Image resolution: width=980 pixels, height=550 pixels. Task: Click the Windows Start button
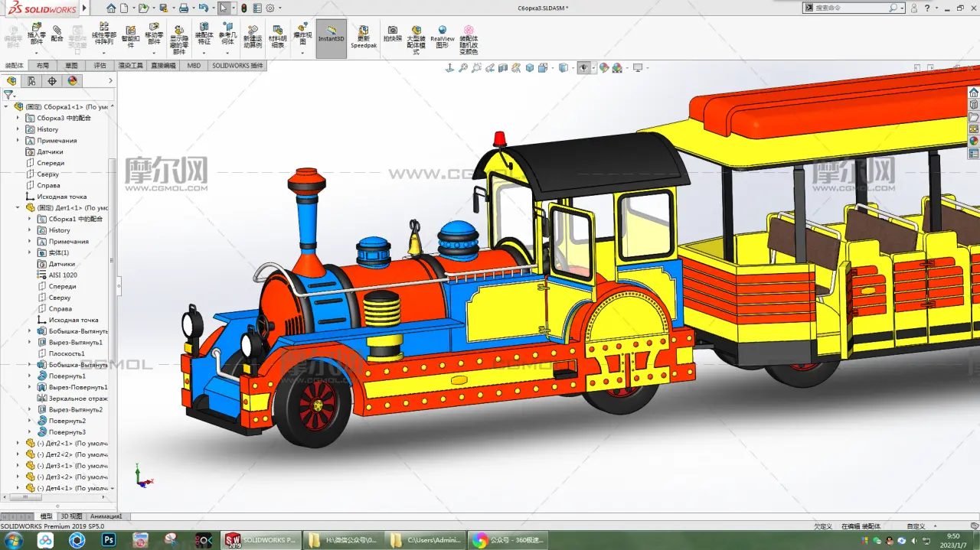(14, 541)
